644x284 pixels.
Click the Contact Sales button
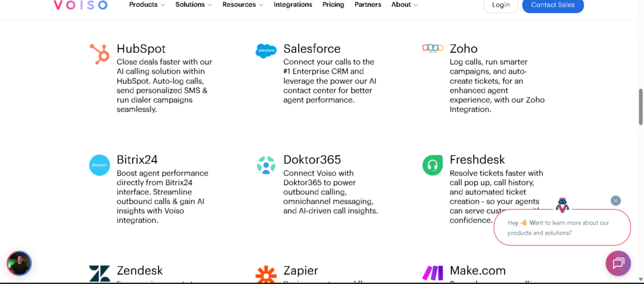pos(552,5)
